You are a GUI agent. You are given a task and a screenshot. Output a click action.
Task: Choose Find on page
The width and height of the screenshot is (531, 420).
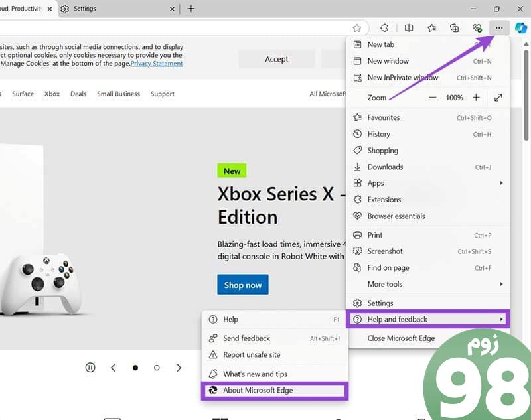(x=428, y=267)
